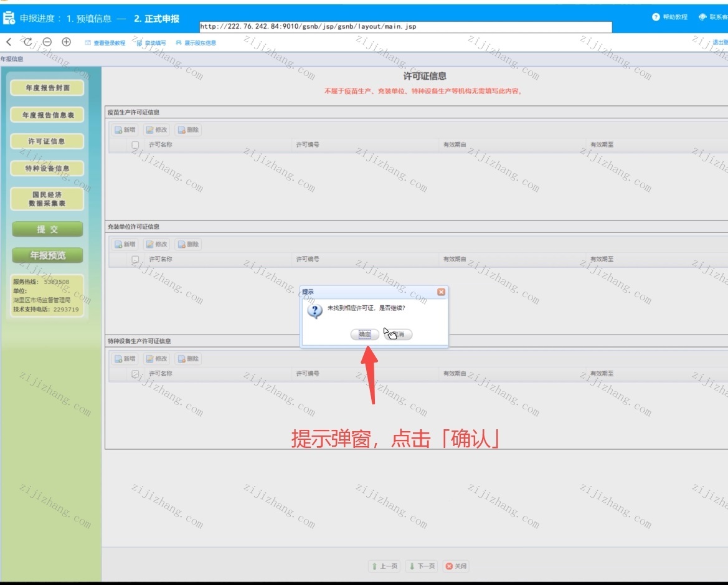Screen dimensions: 728x585
Task: Click 取消 in the 提示 dialog
Action: [399, 334]
